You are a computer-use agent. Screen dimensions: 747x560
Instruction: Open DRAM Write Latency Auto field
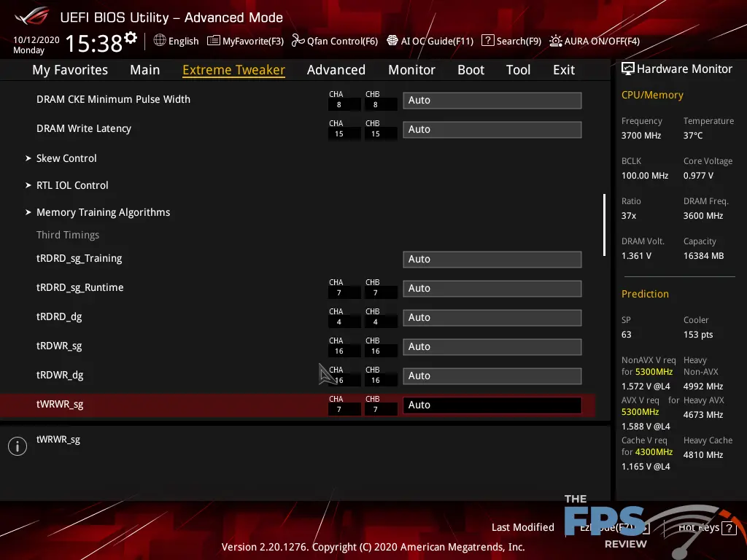pos(492,129)
